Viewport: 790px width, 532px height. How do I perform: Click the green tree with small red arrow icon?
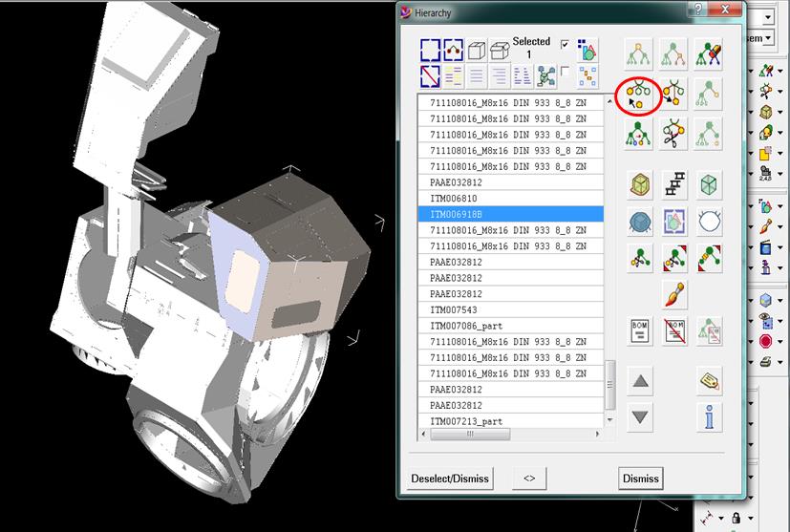638,135
